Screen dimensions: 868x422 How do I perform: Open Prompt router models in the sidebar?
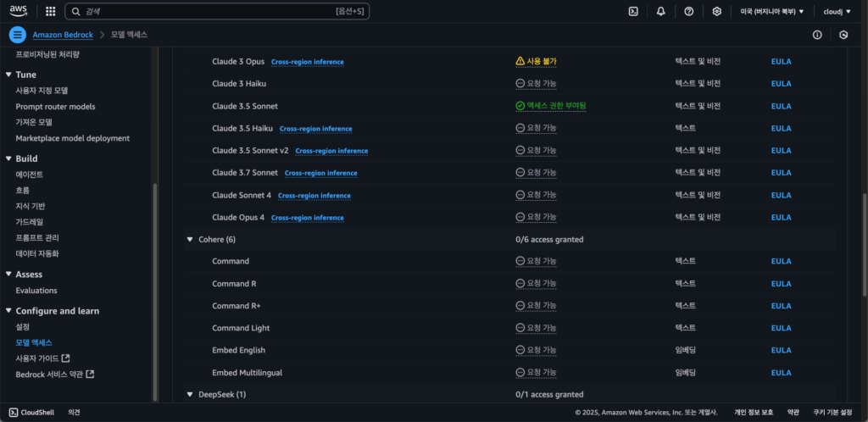[55, 106]
